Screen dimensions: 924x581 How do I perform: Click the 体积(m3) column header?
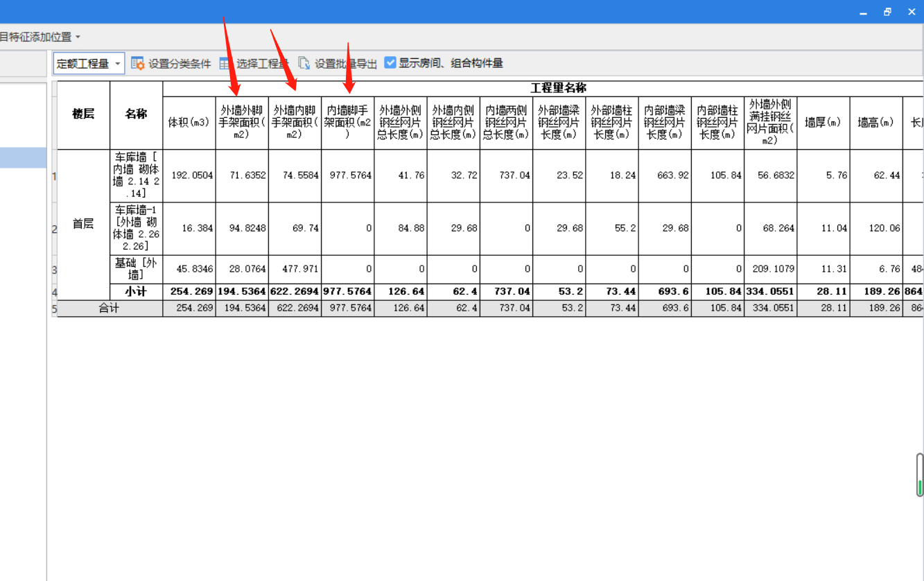click(189, 123)
